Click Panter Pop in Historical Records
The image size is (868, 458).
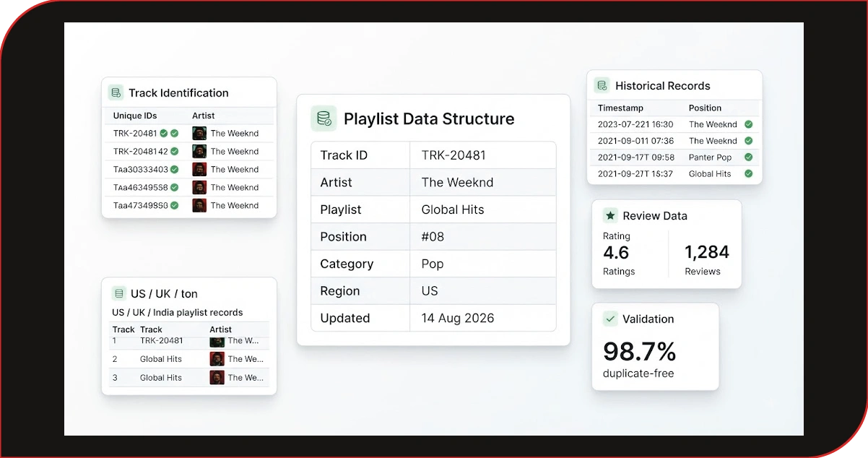coord(711,157)
